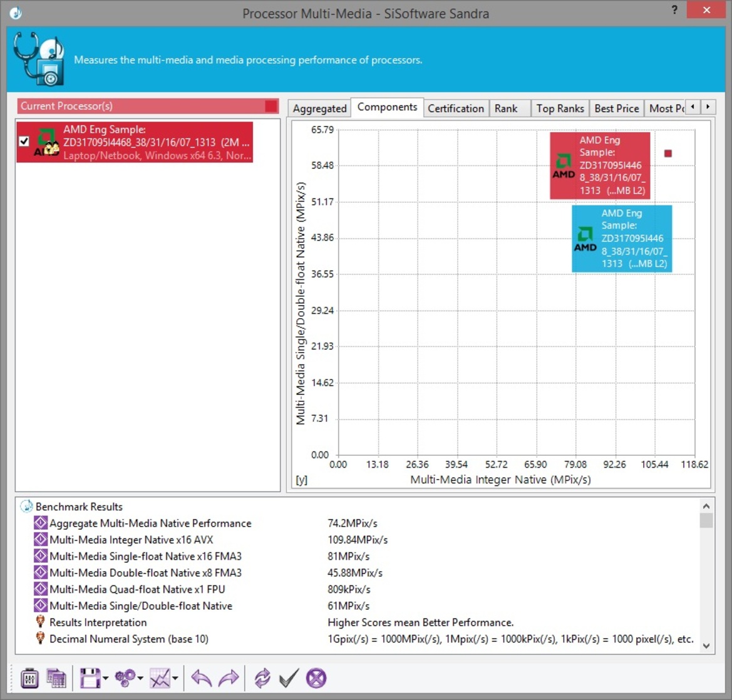This screenshot has width=732, height=700.
Task: Click the AMD logo in the processor list entry
Action: [x=47, y=142]
